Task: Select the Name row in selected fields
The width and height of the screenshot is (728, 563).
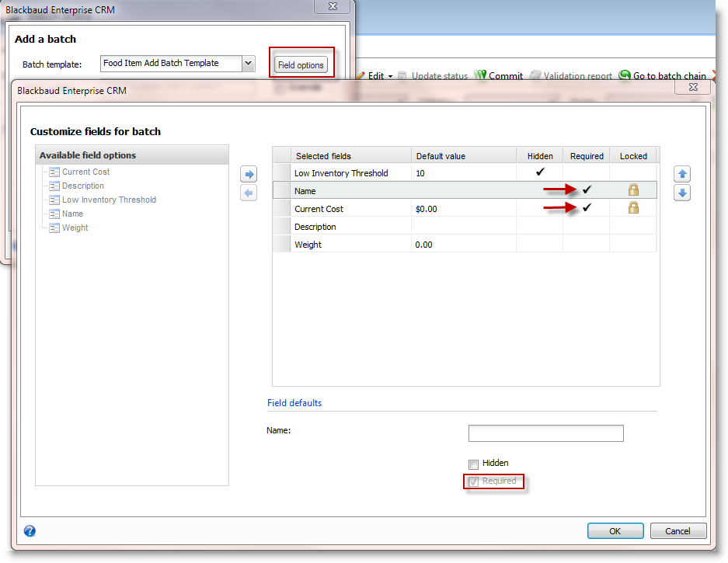Action: (465, 190)
